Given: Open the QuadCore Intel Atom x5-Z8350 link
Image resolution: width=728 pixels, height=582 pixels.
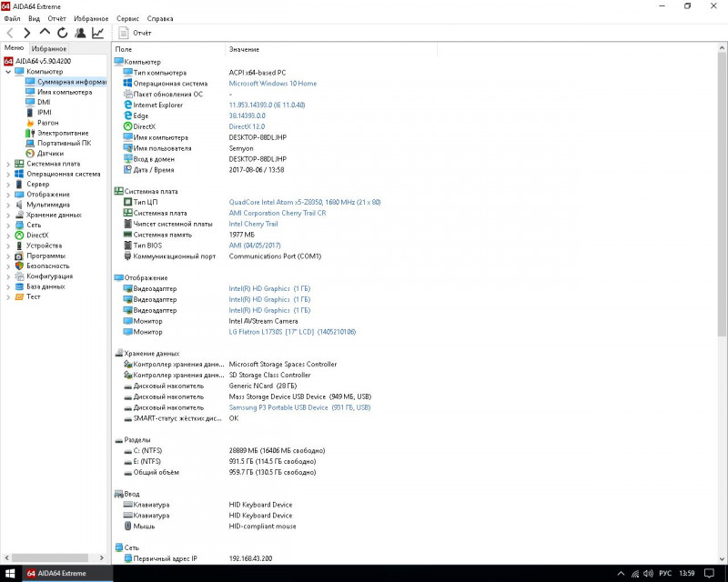Looking at the screenshot, I should click(x=305, y=203).
